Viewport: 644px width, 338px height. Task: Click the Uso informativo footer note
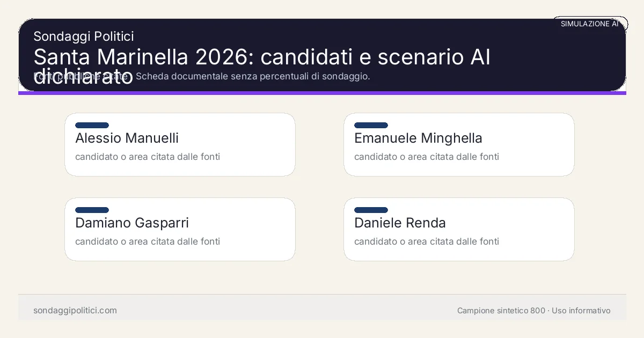click(581, 311)
